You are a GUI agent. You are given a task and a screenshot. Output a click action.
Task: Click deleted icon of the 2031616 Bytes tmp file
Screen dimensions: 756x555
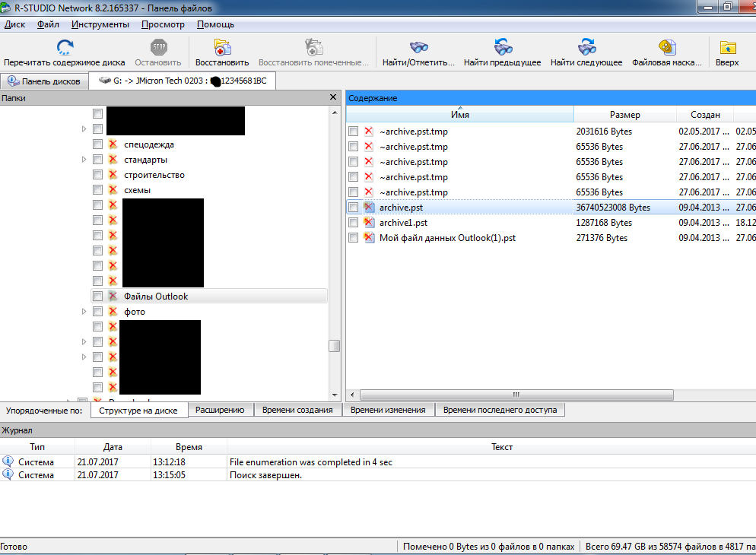(x=369, y=131)
